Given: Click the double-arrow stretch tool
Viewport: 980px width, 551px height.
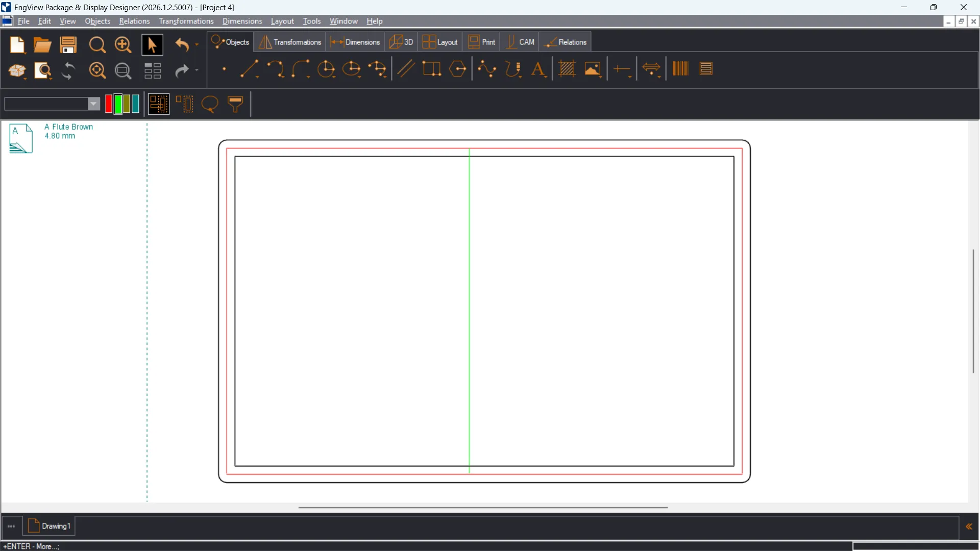Looking at the screenshot, I should tap(652, 69).
